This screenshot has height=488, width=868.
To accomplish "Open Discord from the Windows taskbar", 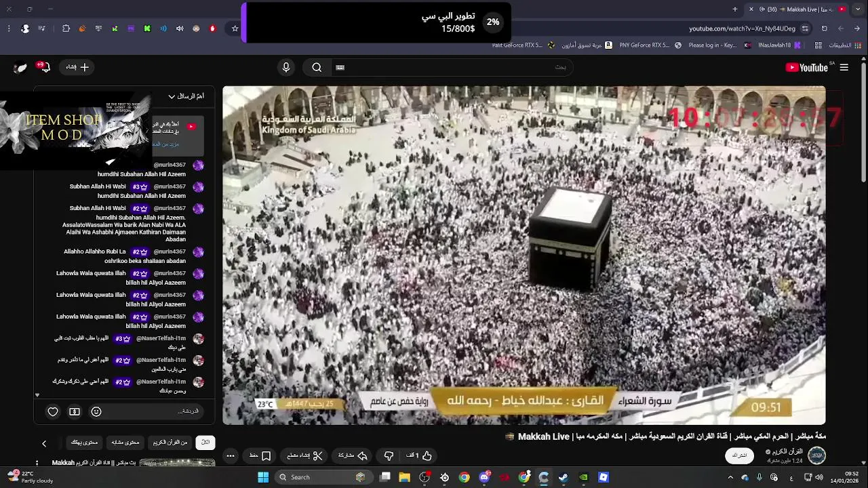I will pos(484,477).
